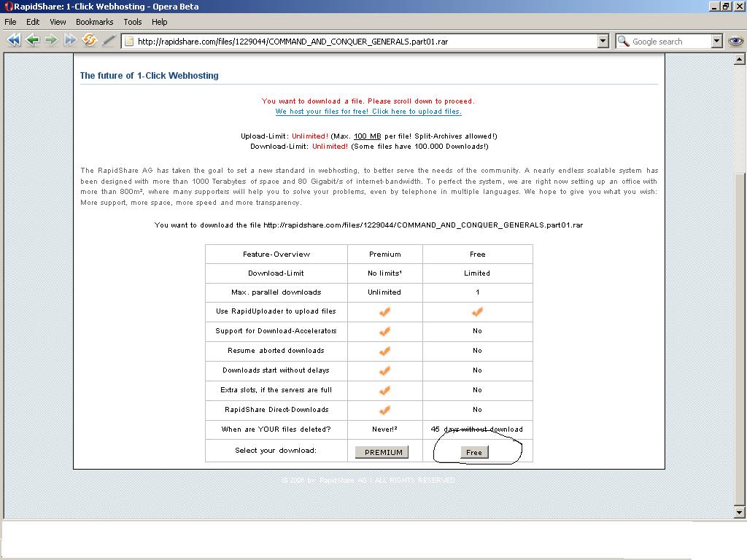Click the 'Downloads start without delays' label

[276, 370]
